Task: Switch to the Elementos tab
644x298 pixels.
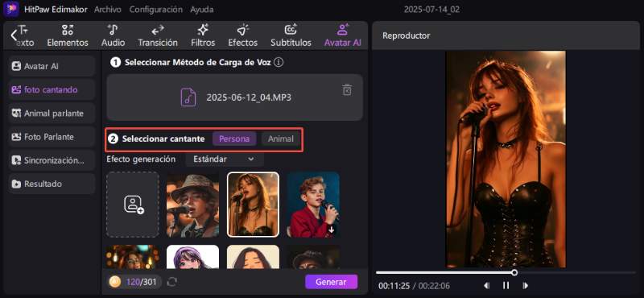Action: tap(68, 35)
